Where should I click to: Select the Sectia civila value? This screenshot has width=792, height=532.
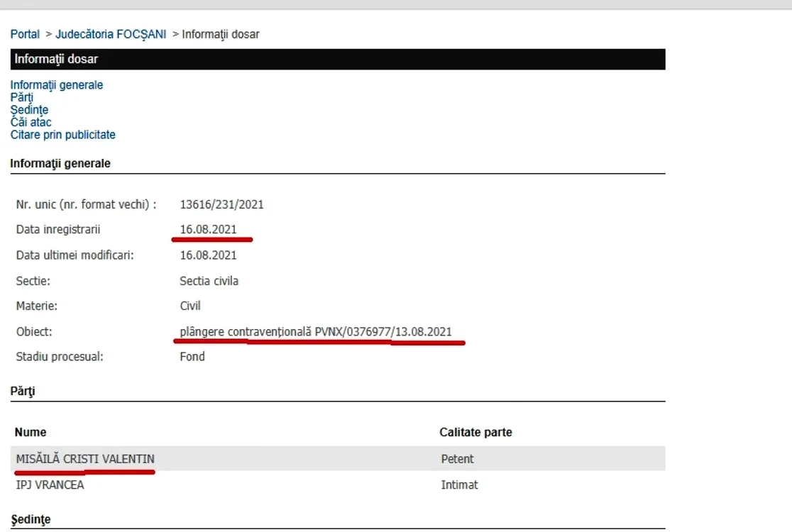pyautogui.click(x=209, y=281)
